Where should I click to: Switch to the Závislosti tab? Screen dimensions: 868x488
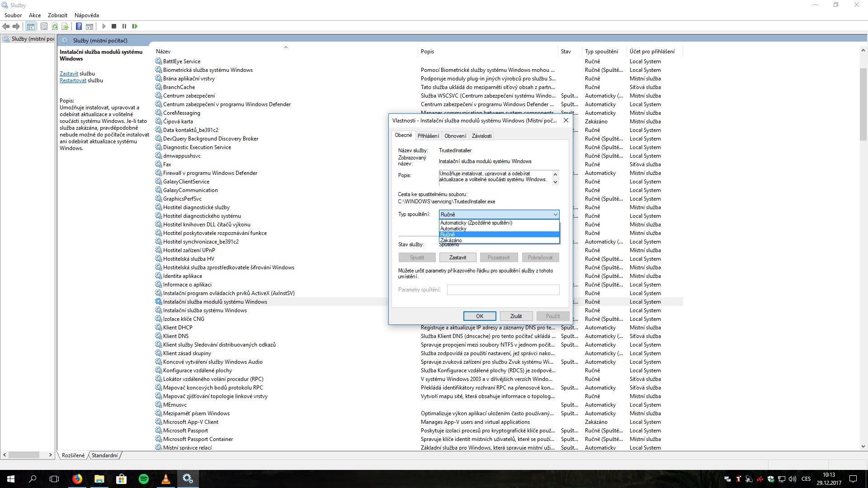click(481, 136)
